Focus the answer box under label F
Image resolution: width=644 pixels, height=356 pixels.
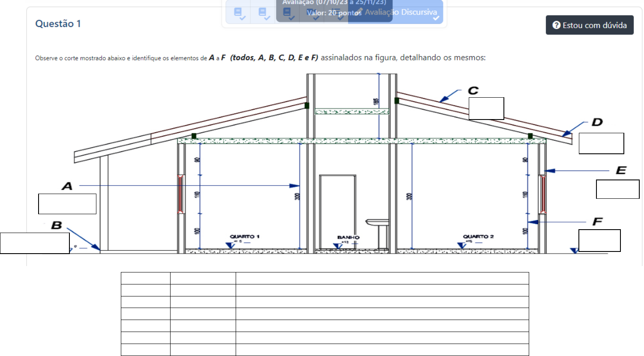tap(599, 240)
